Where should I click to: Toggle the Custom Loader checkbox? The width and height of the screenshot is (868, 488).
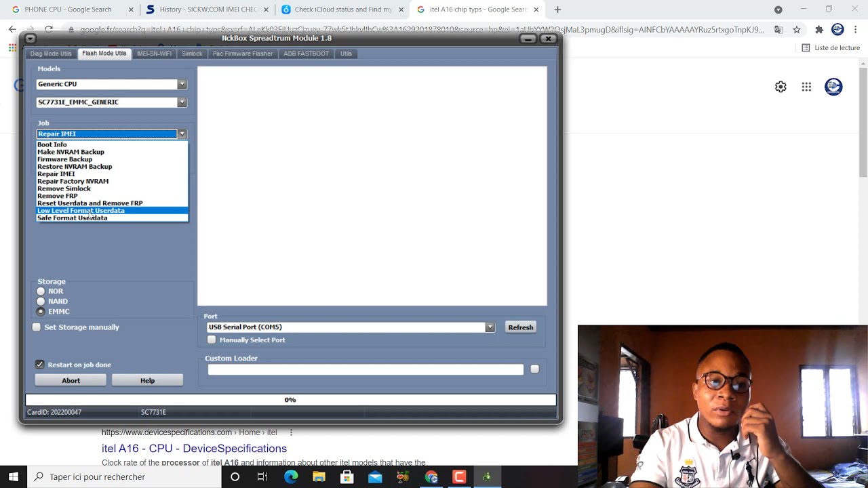534,369
